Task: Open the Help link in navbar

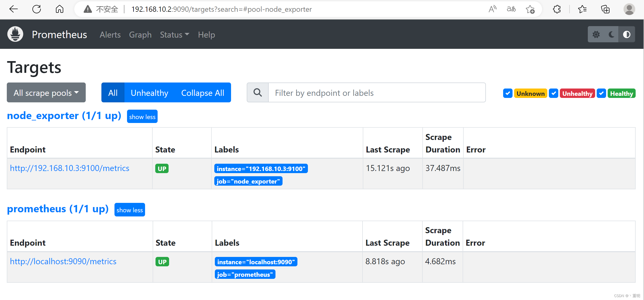Action: point(206,34)
